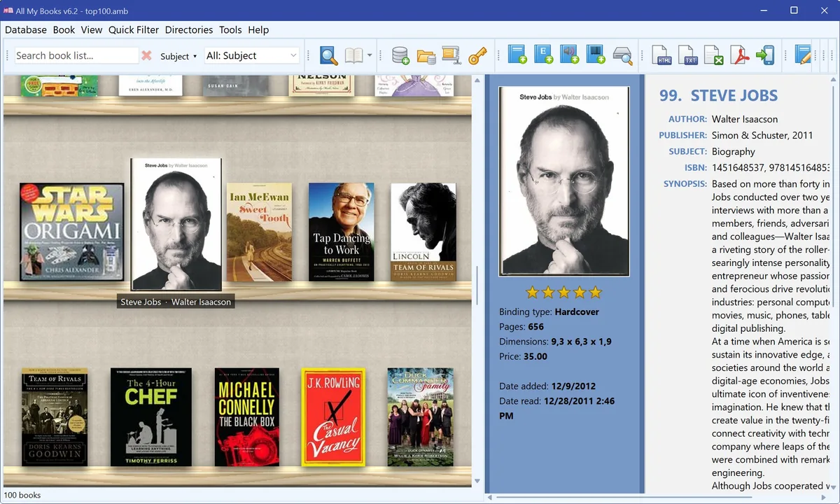Add an e-book with the E book icon
This screenshot has height=504, width=840.
[x=543, y=55]
